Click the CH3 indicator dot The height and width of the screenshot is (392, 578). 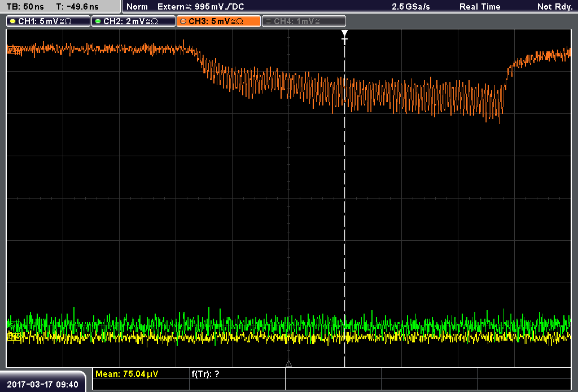point(183,21)
